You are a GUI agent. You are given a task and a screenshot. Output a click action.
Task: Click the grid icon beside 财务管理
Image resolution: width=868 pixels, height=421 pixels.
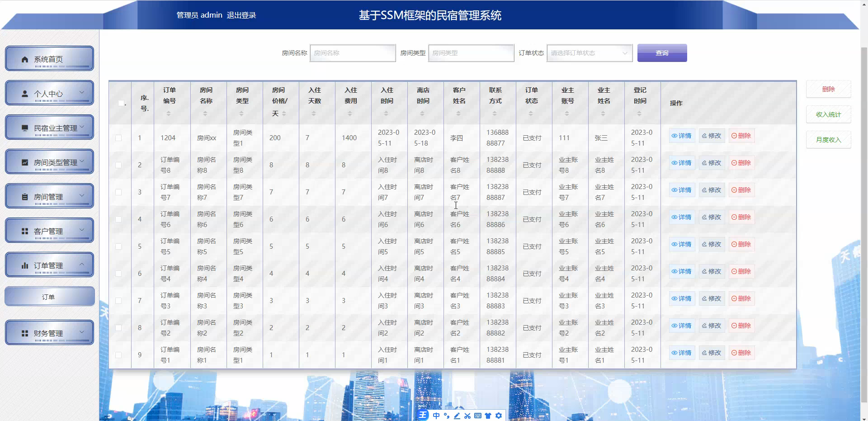(x=25, y=333)
